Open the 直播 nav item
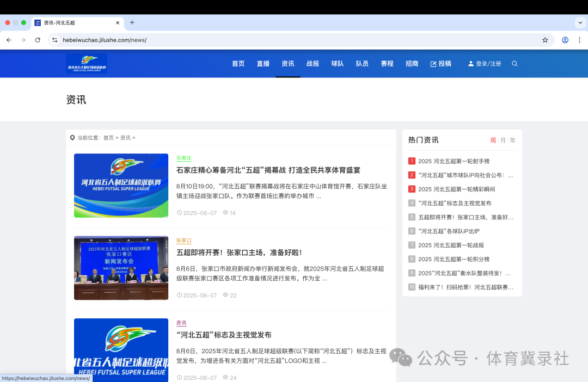Image resolution: width=588 pixels, height=382 pixels. pos(264,64)
